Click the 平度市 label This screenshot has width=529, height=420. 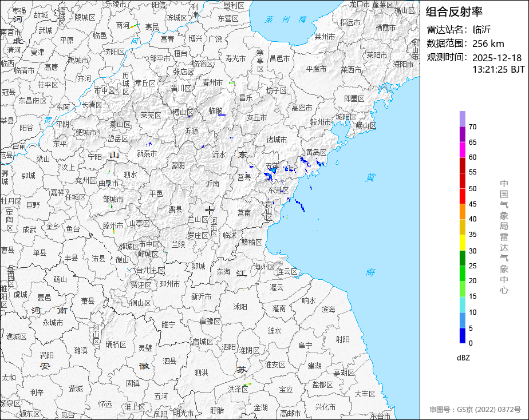point(317,69)
